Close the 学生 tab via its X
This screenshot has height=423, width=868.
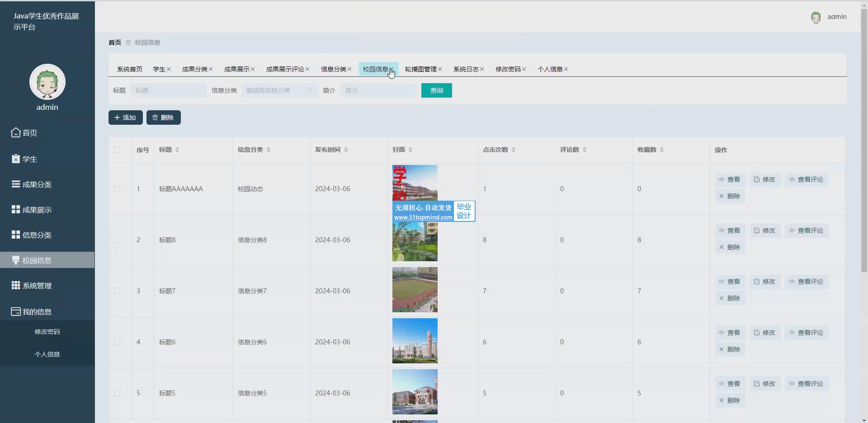169,69
